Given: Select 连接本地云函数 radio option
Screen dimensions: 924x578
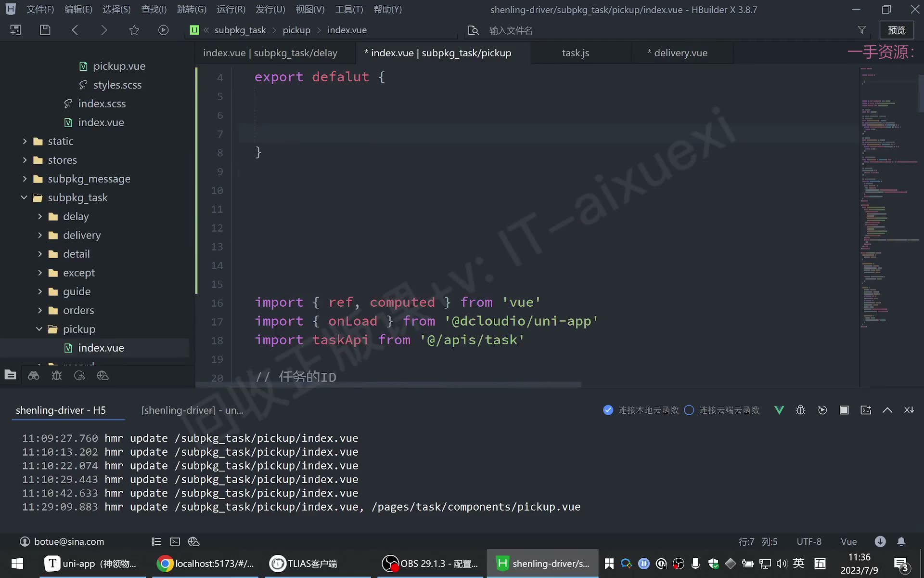Looking at the screenshot, I should pyautogui.click(x=608, y=410).
